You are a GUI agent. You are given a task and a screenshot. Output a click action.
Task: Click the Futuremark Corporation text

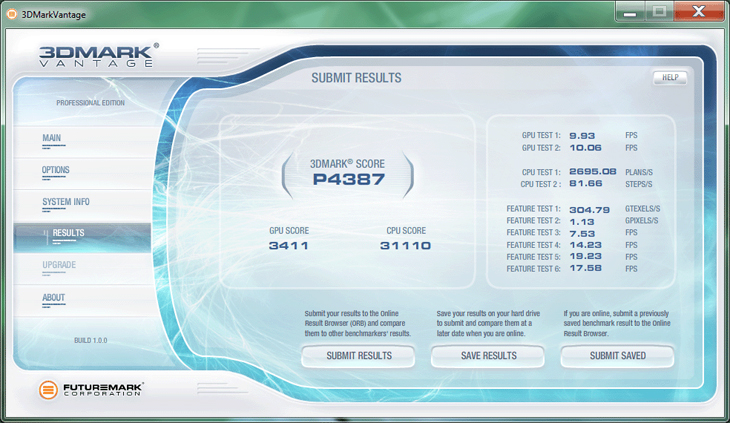click(x=103, y=390)
